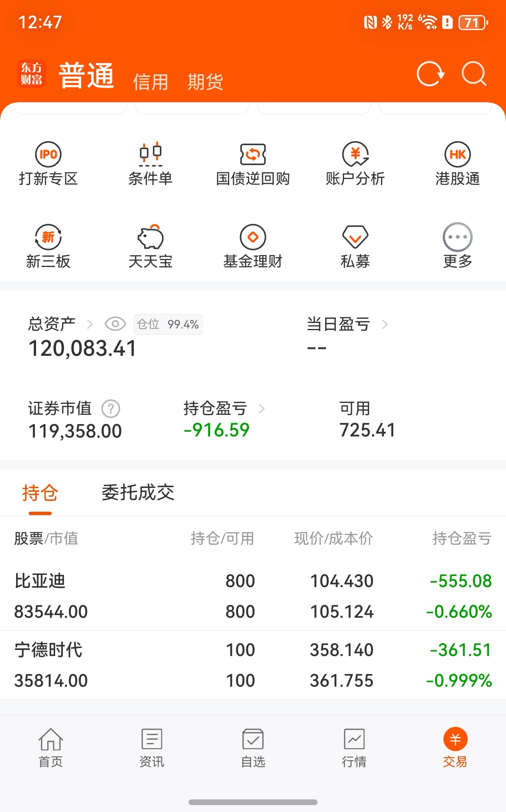Select the 委托成交 orders tab

[x=138, y=493]
